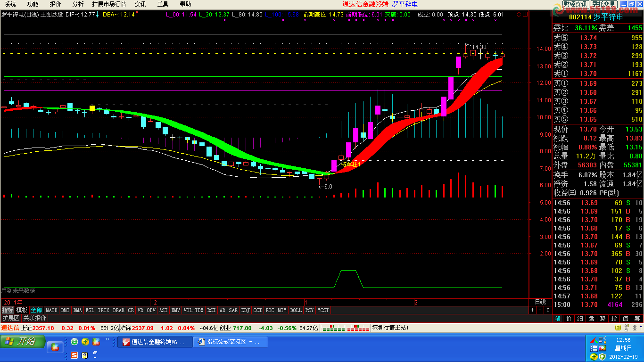Select the 盘 tab in the quote panel
This screenshot has width=644, height=362.
click(592, 319)
